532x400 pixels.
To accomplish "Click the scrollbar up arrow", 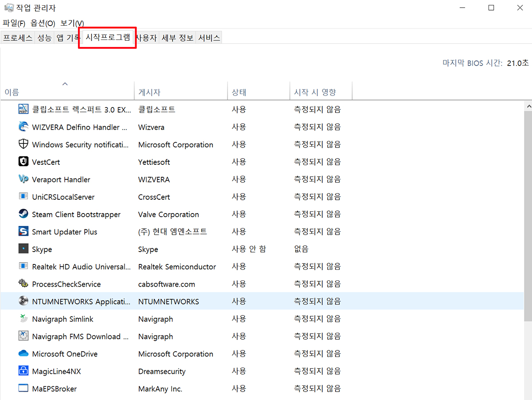I will [528, 106].
